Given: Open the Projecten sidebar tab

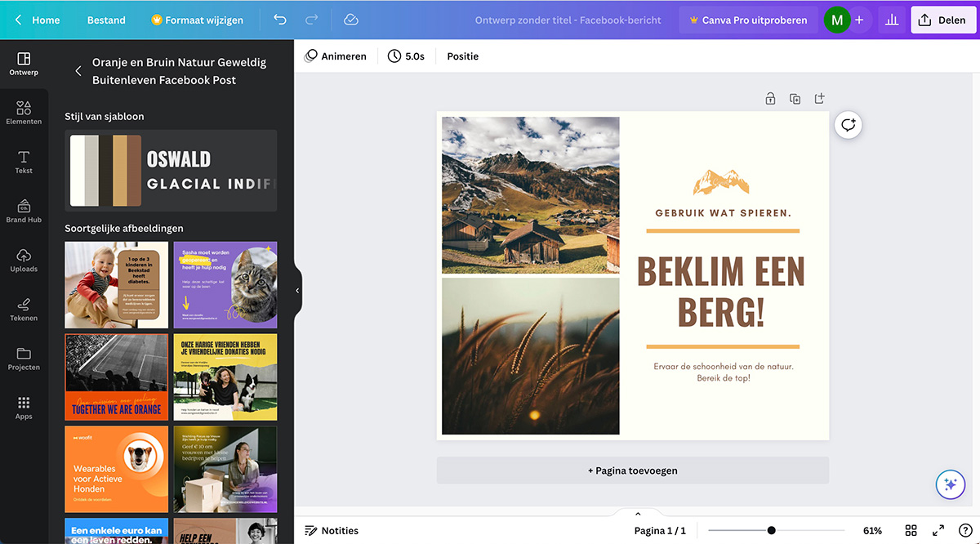Looking at the screenshot, I should [24, 359].
